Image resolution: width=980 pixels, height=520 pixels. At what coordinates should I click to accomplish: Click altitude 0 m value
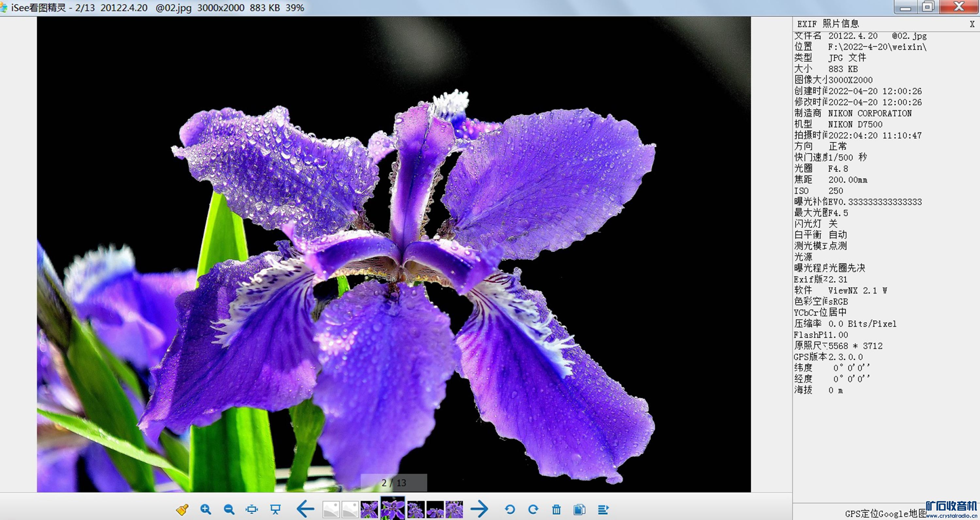coord(836,390)
